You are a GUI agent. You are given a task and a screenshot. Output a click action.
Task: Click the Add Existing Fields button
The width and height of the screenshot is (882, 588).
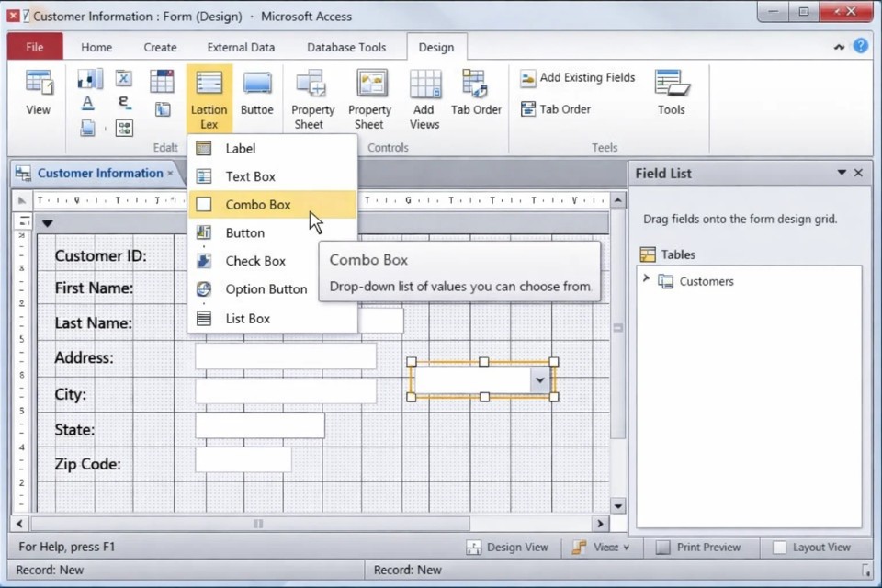(x=578, y=78)
